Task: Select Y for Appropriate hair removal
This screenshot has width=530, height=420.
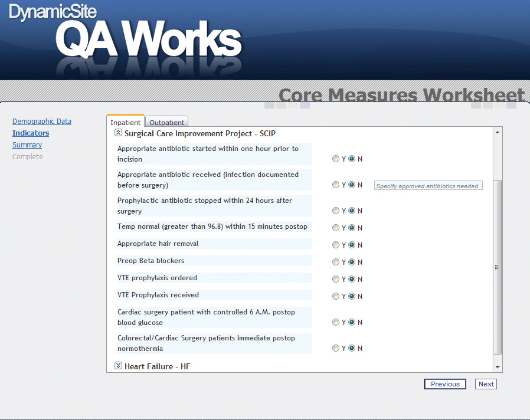Action: tap(336, 245)
